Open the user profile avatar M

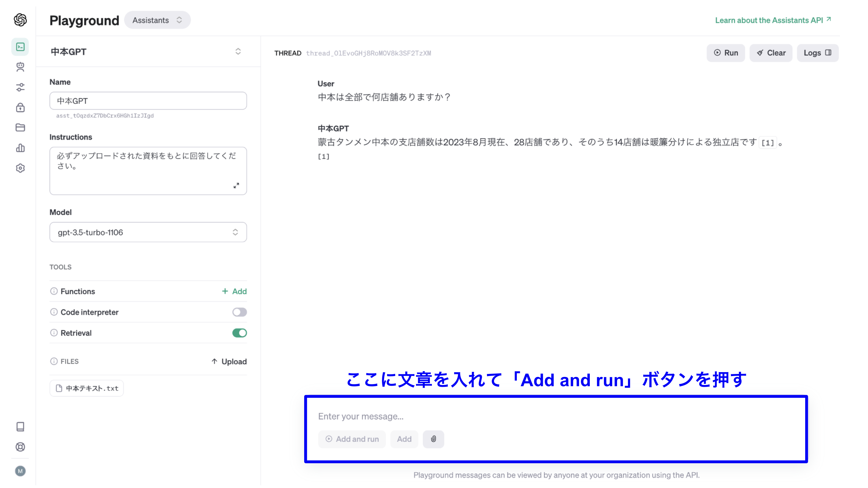coord(20,471)
